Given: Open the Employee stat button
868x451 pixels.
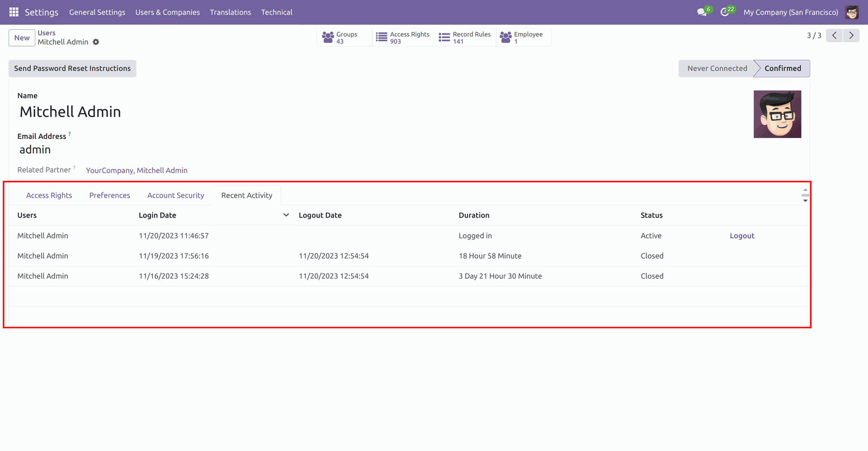Looking at the screenshot, I should [522, 38].
